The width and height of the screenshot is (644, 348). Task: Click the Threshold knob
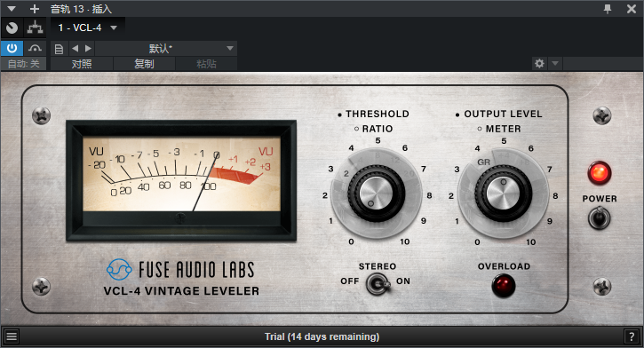(377, 194)
